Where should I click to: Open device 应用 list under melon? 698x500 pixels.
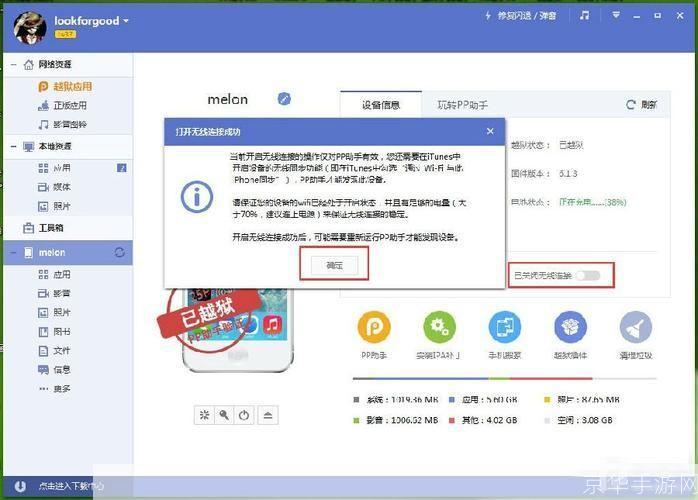click(55, 274)
